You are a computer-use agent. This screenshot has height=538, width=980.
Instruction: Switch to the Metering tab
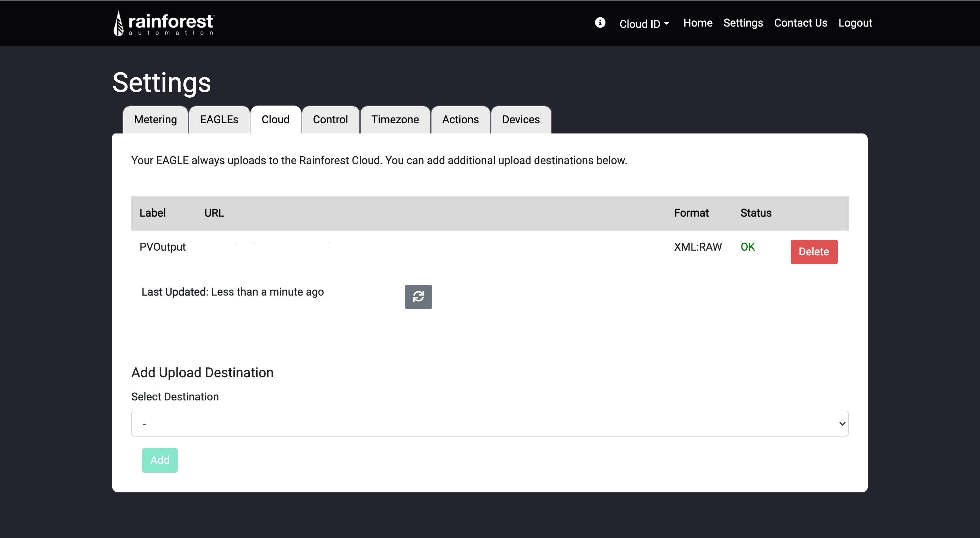point(155,120)
